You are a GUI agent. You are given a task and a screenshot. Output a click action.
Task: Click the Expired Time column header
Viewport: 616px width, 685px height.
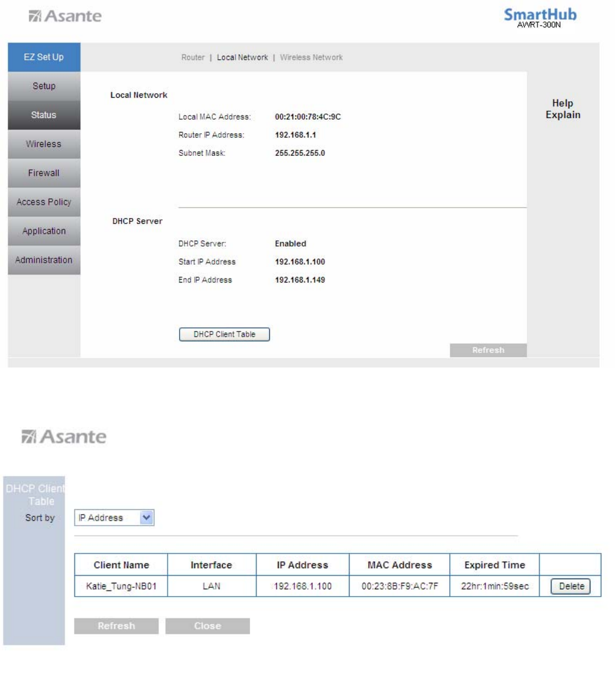coord(494,565)
